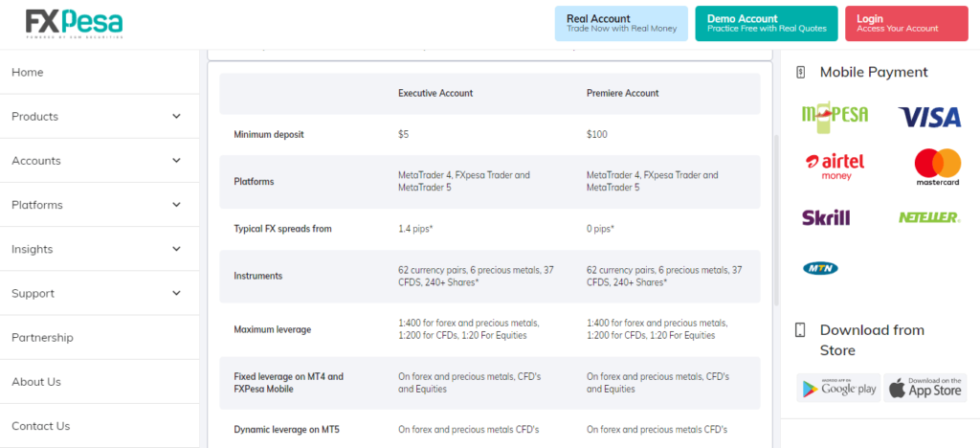Click the page vertical scrollbar
Viewport: 980px width, 448px height.
click(776, 218)
